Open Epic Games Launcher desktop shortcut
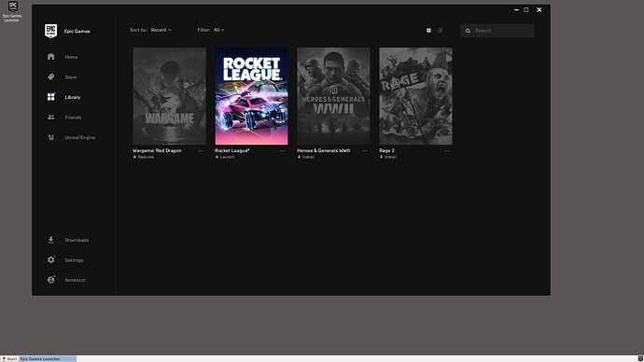The height and width of the screenshot is (362, 644). point(12,11)
